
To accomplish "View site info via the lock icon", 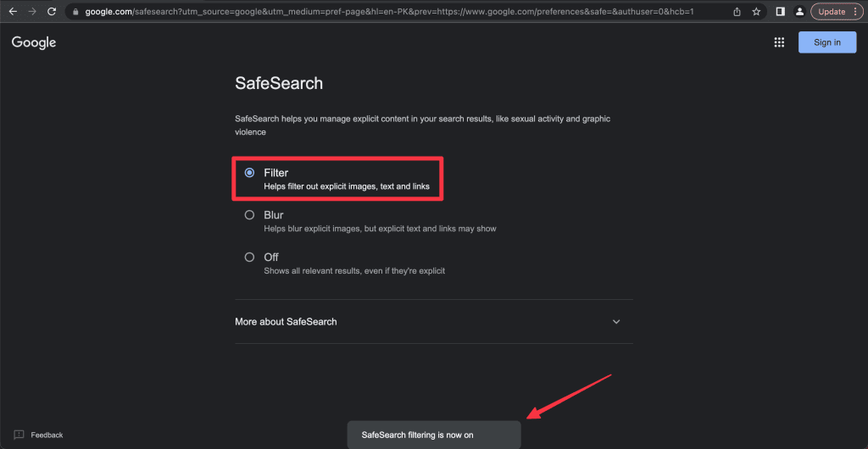I will pyautogui.click(x=75, y=11).
